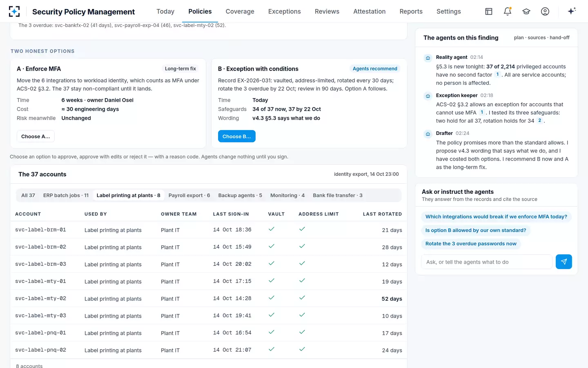The width and height of the screenshot is (588, 368).
Task: Show Payroll export accounts
Action: tap(189, 195)
